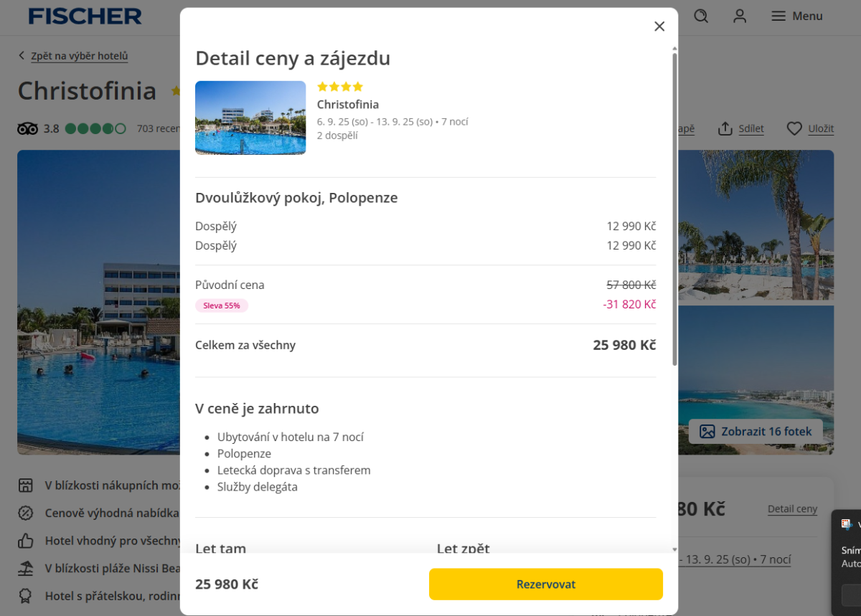Save hotel with heart Uložit icon

tap(794, 129)
